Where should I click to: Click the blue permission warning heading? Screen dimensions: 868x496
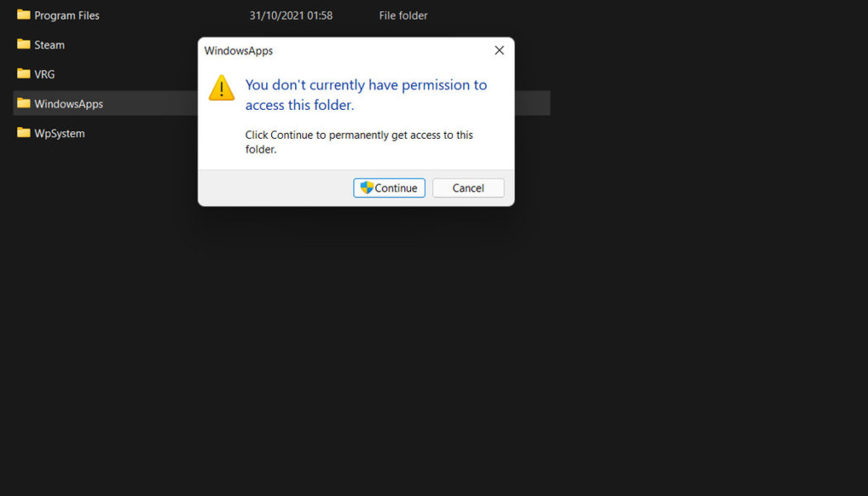click(365, 95)
